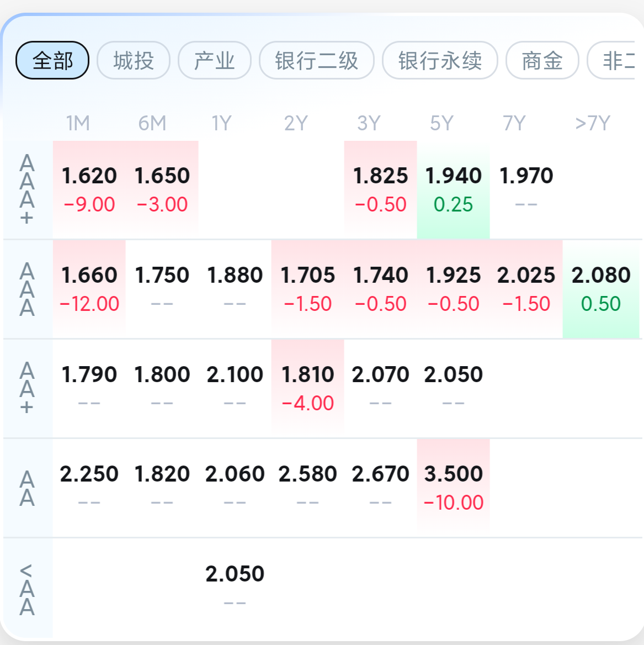644x645 pixels.
Task: Click the <AA 1Y cell showing 2.050
Action: pos(235,586)
